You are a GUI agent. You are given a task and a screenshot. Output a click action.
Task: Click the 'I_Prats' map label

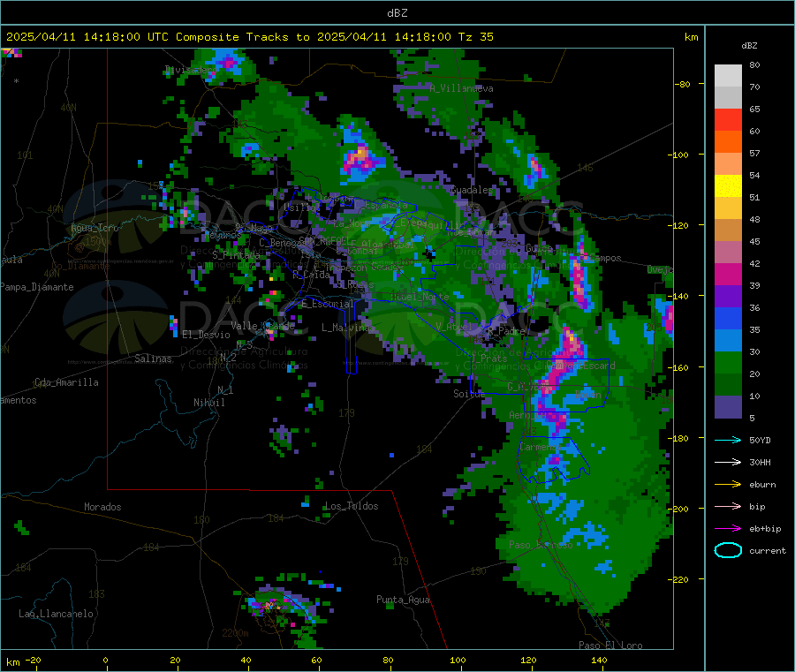(489, 358)
